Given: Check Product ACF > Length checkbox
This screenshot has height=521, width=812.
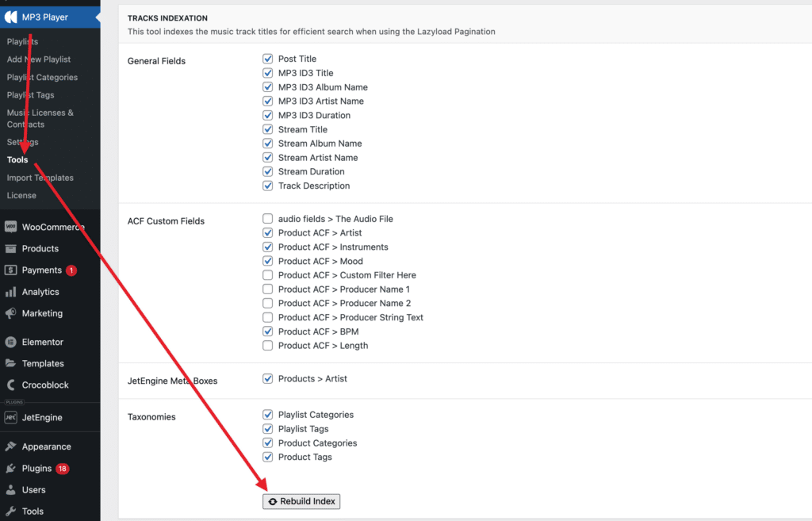Looking at the screenshot, I should 267,346.
